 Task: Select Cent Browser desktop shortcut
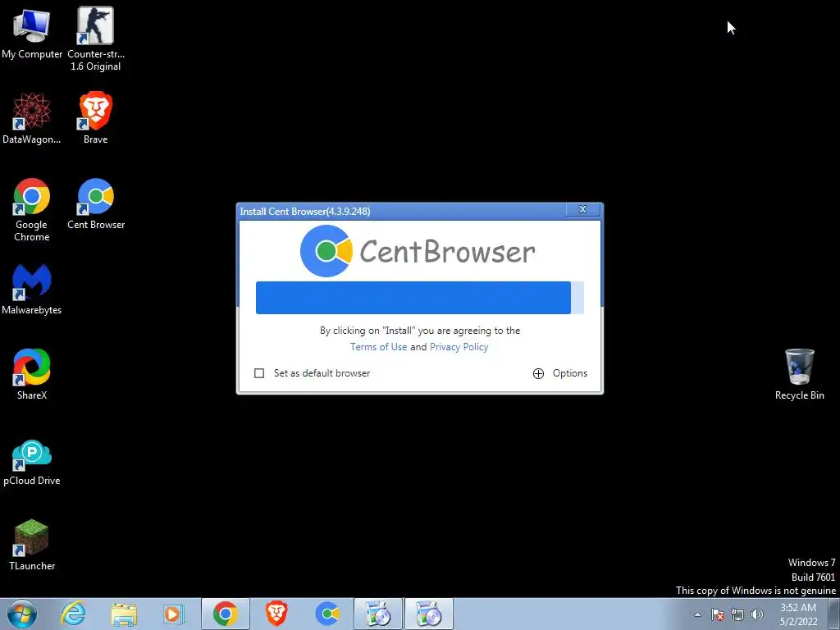(96, 204)
